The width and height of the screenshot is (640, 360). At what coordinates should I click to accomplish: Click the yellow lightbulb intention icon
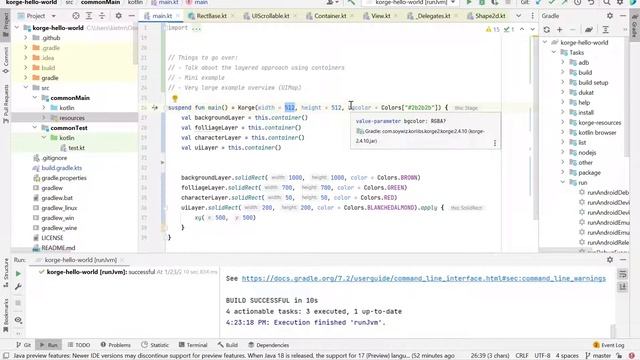click(175, 98)
